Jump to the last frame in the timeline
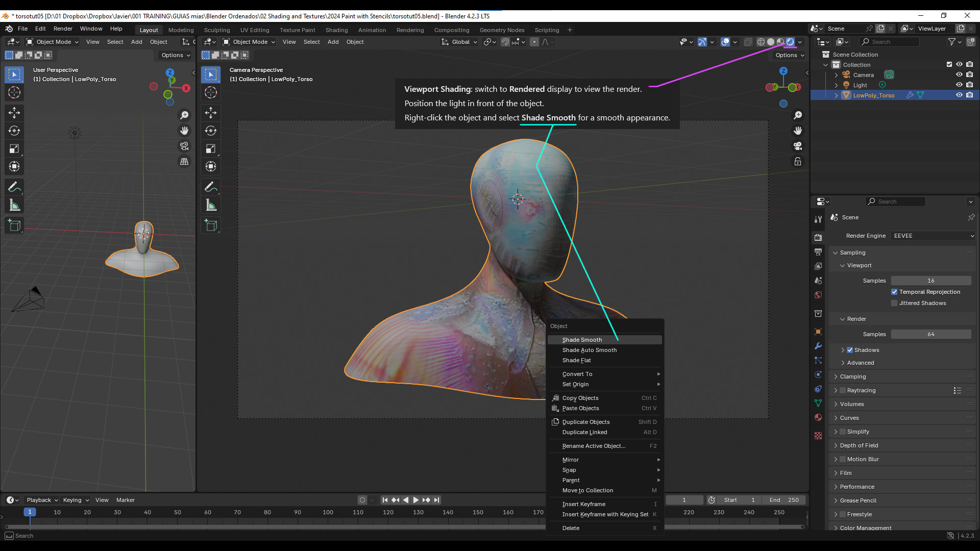This screenshot has width=980, height=551. tap(436, 500)
